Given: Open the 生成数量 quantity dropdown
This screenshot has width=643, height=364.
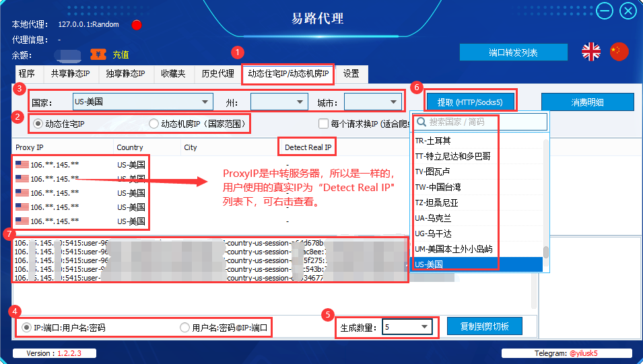Looking at the screenshot, I should (x=407, y=327).
